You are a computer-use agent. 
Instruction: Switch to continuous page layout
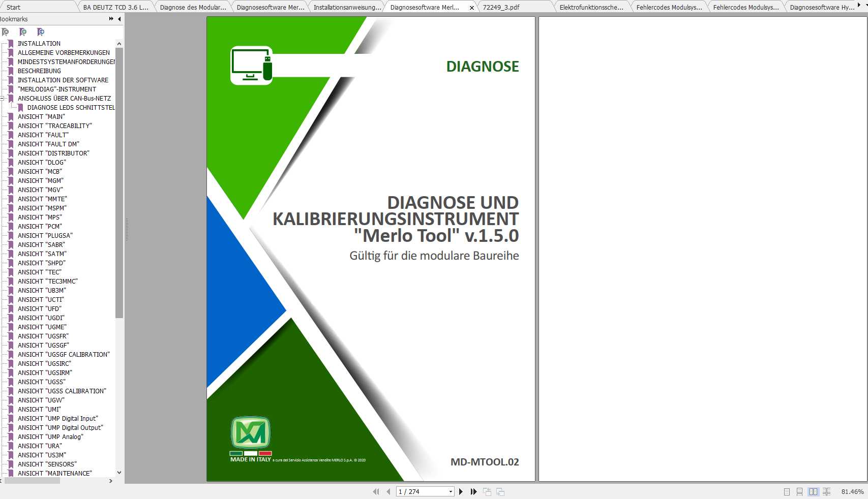pyautogui.click(x=799, y=491)
